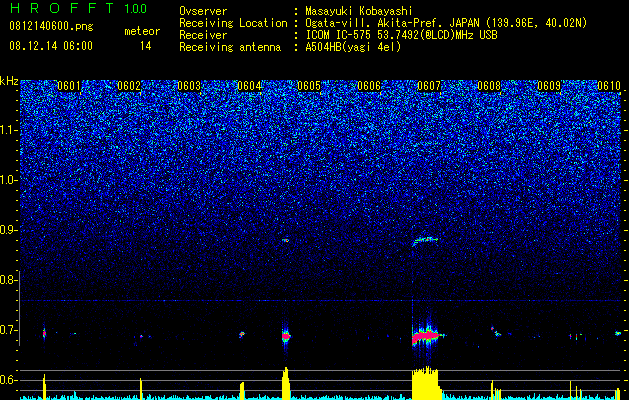Click the arc-shaped echo near 0.9 kHz
Image resolution: width=629 pixels, height=400 pixels.
425,241
